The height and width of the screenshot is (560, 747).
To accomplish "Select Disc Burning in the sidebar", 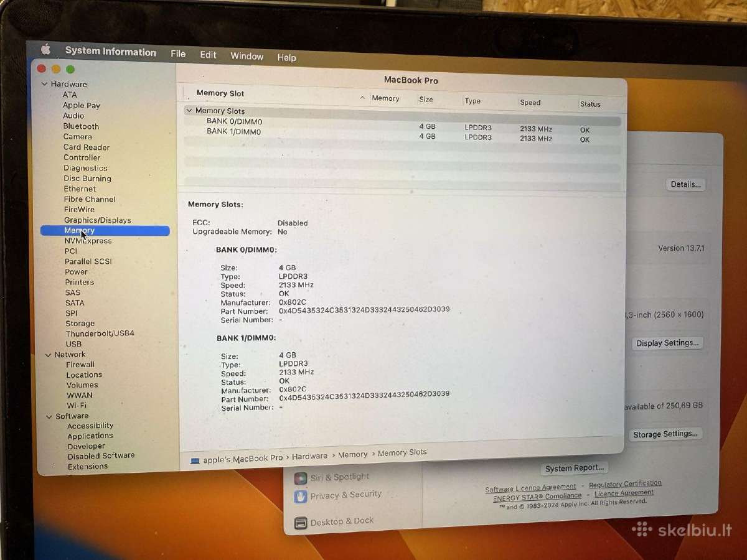I will tap(87, 179).
